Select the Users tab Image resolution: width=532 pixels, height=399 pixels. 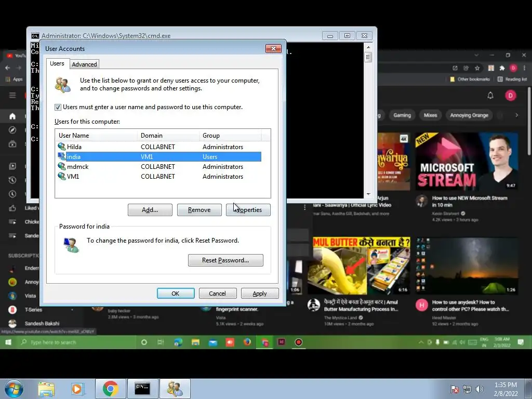pos(57,63)
